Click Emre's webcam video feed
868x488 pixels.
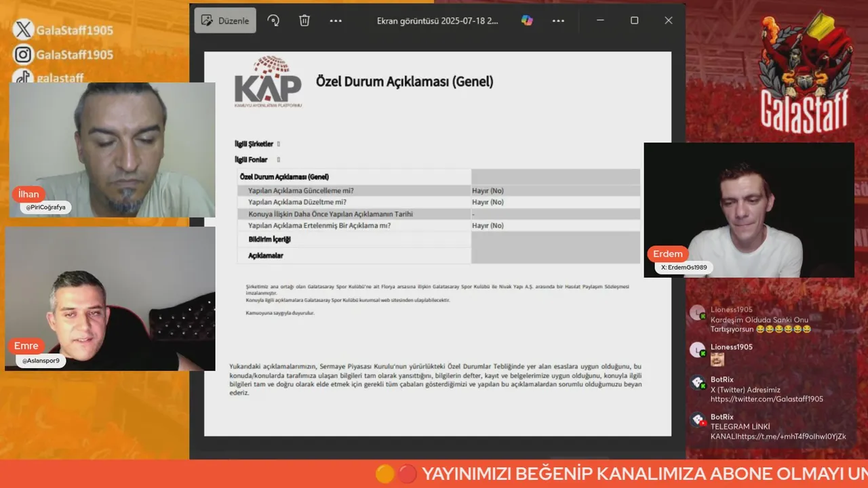click(x=110, y=299)
